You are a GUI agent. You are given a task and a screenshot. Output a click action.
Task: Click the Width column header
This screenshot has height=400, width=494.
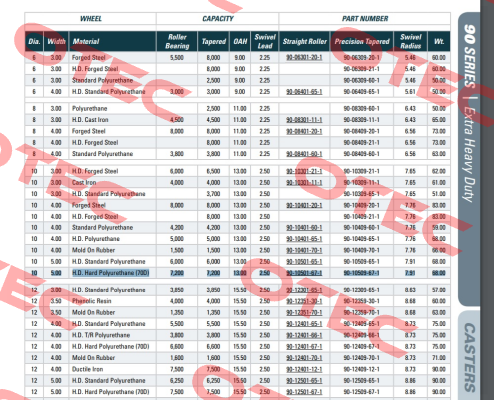coord(56,42)
